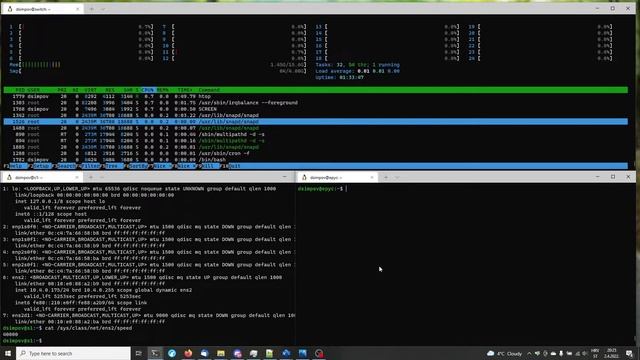Open the yellow folder icon in taskbar
Viewport: 640px width, 360px height.
[x=221, y=353]
